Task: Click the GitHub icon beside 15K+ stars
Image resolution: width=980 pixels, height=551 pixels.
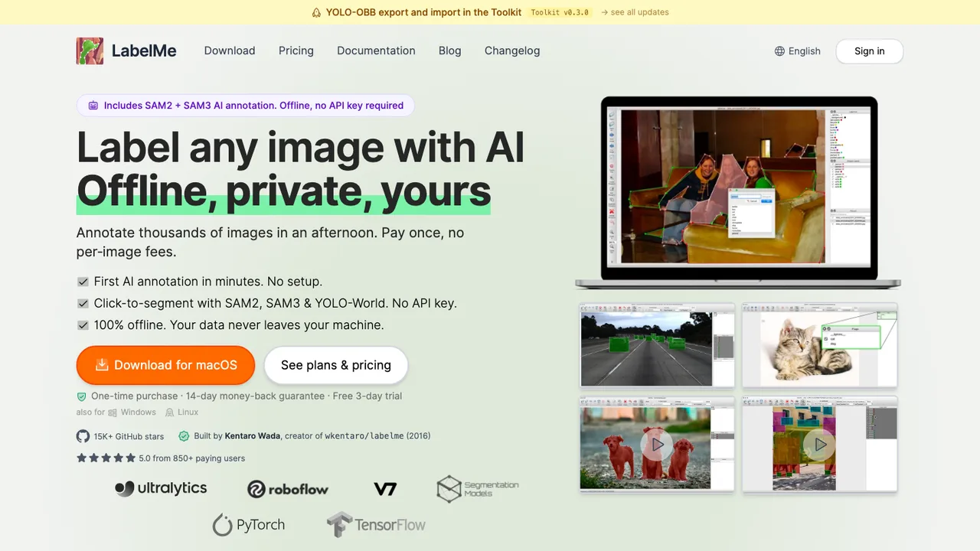Action: pos(83,436)
